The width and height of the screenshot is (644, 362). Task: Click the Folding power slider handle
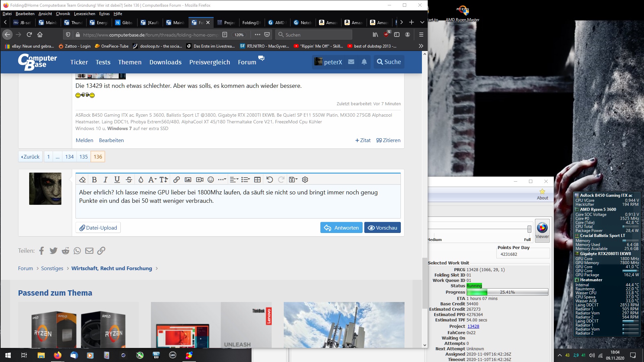pos(529,229)
